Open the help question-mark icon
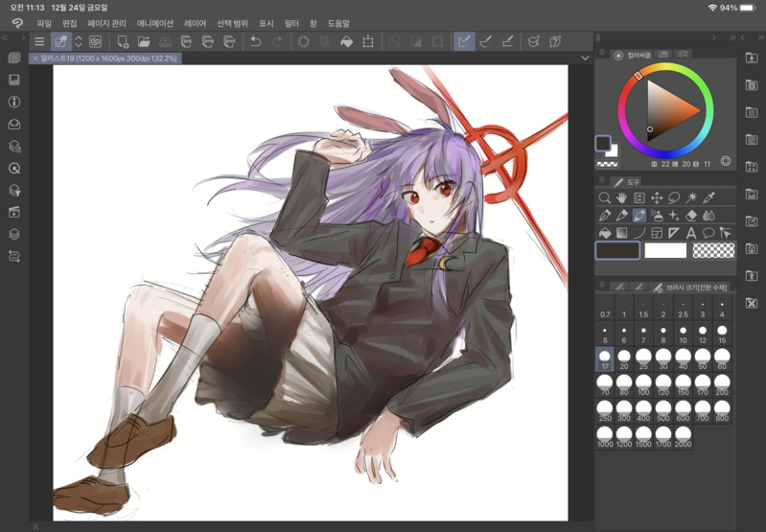Viewport: 766px width, 532px height. point(554,41)
